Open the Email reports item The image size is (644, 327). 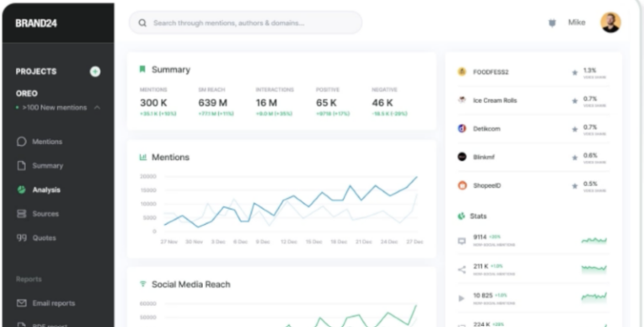pos(54,304)
